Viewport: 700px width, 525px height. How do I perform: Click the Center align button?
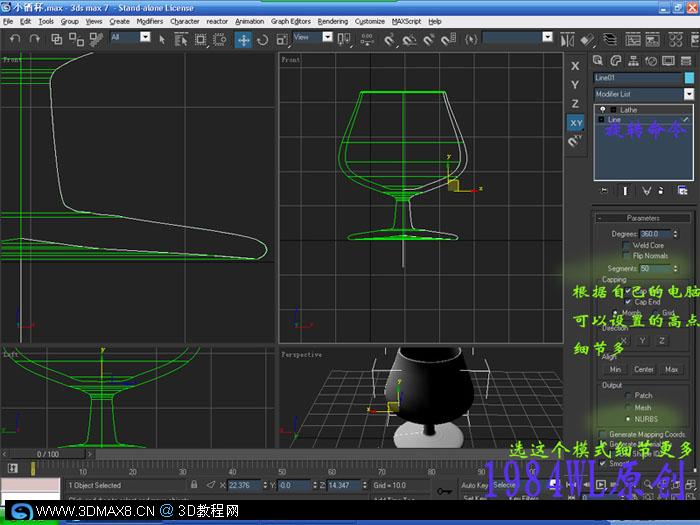(x=643, y=370)
